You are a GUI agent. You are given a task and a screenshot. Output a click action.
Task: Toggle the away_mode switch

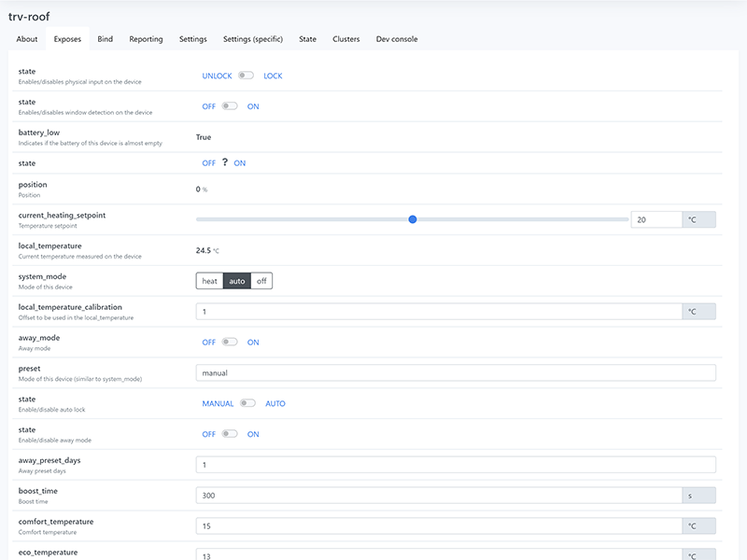pyautogui.click(x=230, y=342)
